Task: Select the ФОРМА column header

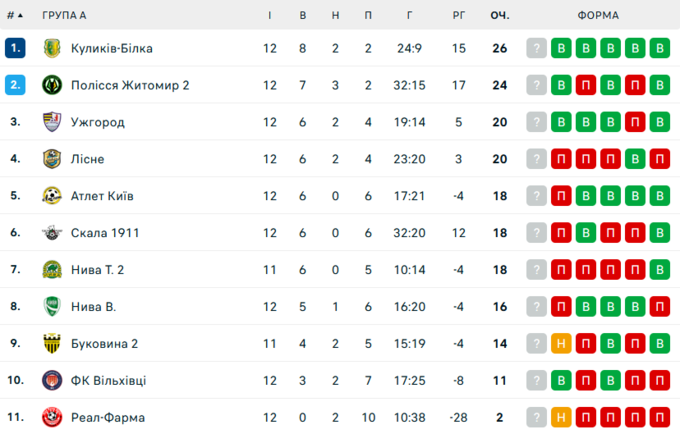Action: click(598, 15)
